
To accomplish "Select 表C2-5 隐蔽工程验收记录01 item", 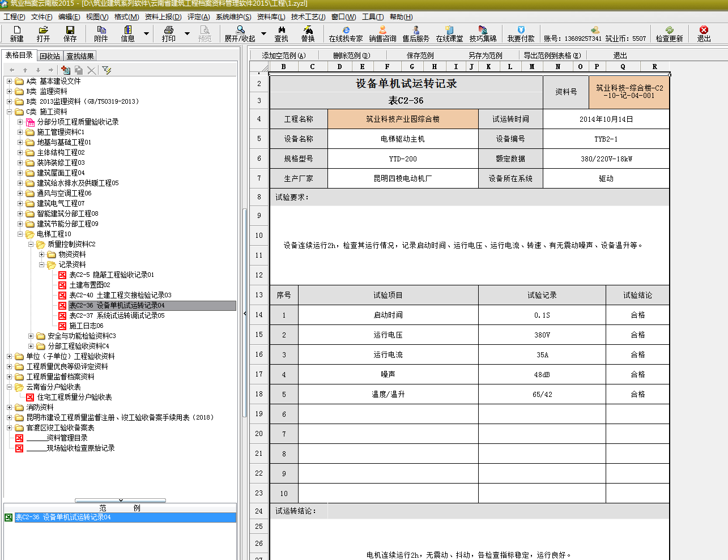I will click(112, 275).
